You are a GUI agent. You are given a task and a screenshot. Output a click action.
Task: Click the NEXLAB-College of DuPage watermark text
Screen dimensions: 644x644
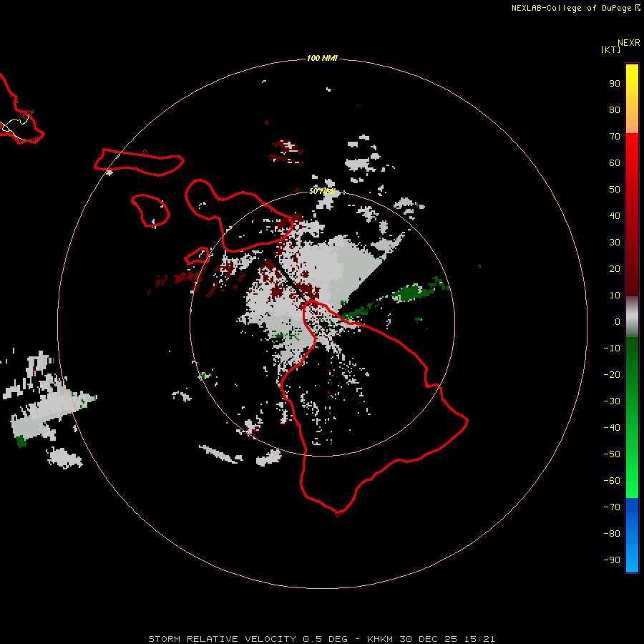[x=571, y=8]
